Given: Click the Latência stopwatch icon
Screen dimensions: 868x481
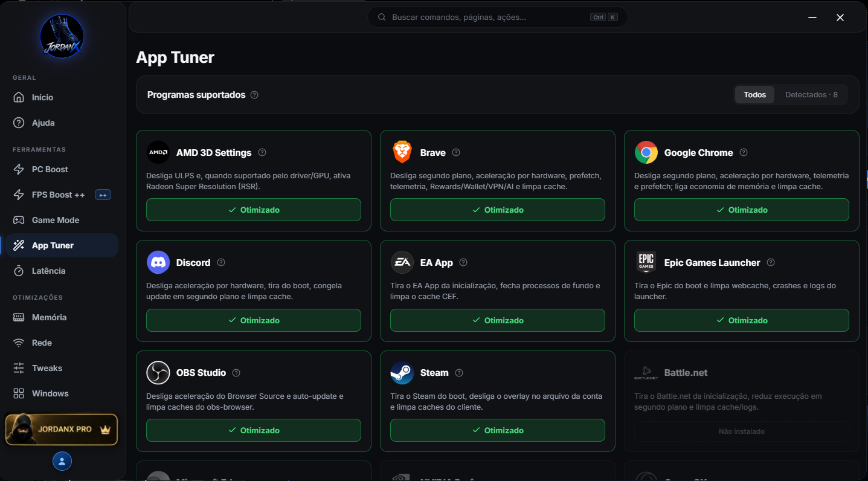Looking at the screenshot, I should (19, 271).
